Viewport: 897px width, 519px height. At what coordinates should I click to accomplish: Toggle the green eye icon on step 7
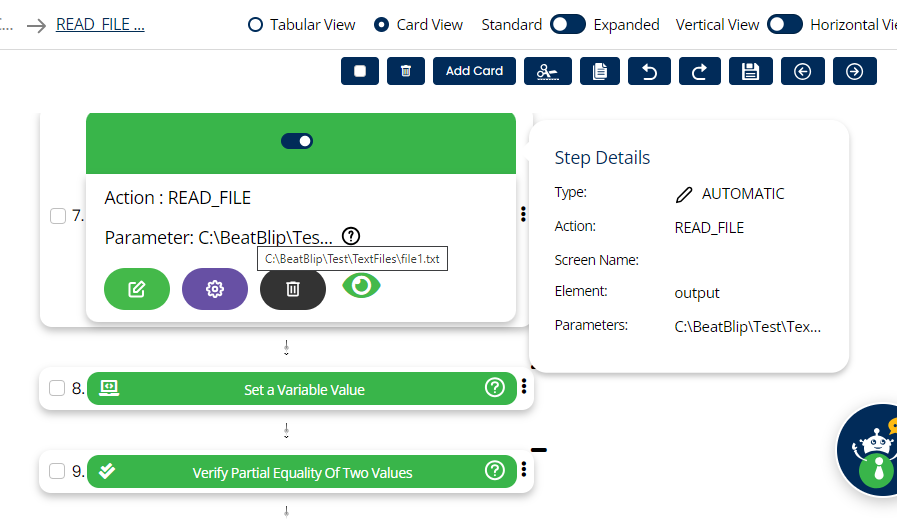361,286
